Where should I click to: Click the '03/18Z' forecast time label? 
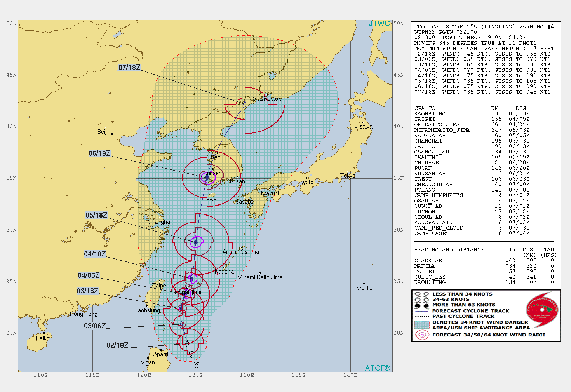87,291
